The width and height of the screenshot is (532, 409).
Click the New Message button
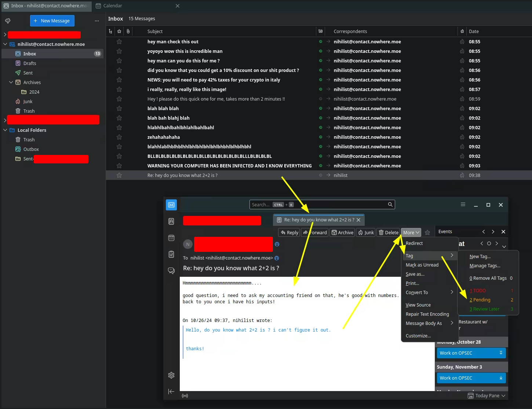(52, 21)
